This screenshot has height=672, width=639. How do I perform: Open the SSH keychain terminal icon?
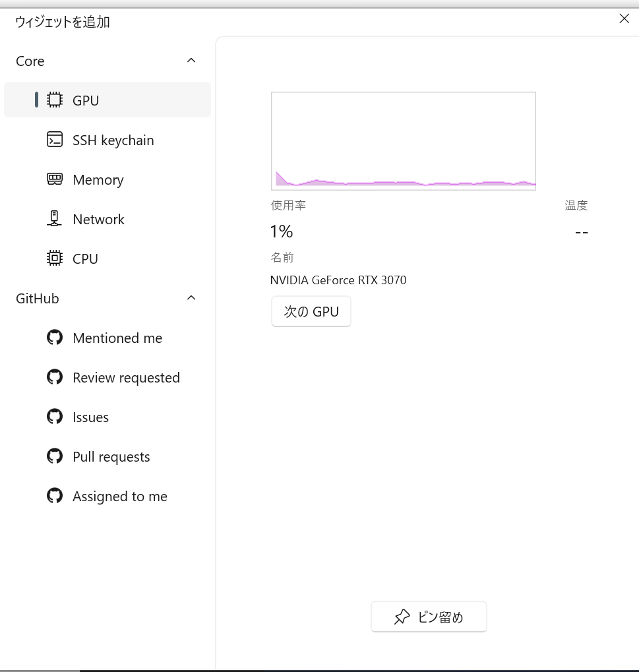(x=55, y=140)
